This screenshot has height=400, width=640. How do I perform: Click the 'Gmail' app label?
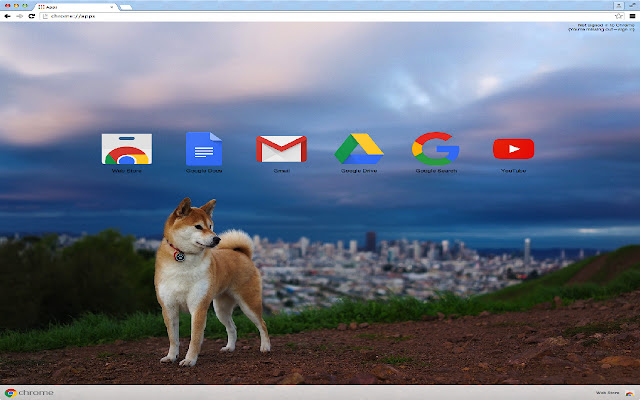coord(281,171)
